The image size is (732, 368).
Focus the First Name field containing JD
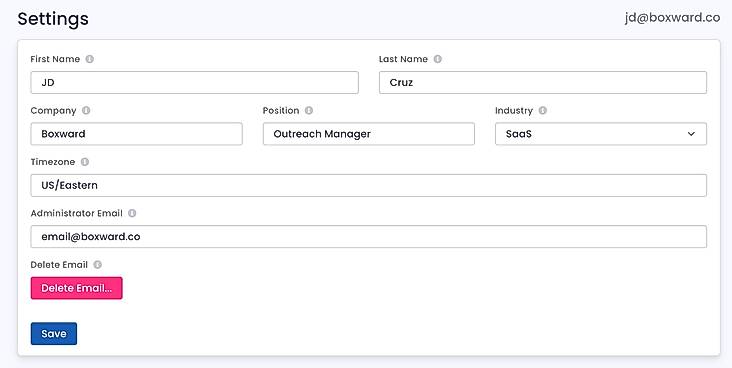194,82
